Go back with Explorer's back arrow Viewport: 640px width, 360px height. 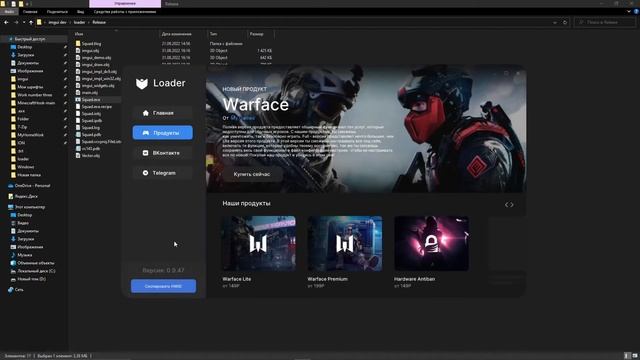click(x=6, y=22)
